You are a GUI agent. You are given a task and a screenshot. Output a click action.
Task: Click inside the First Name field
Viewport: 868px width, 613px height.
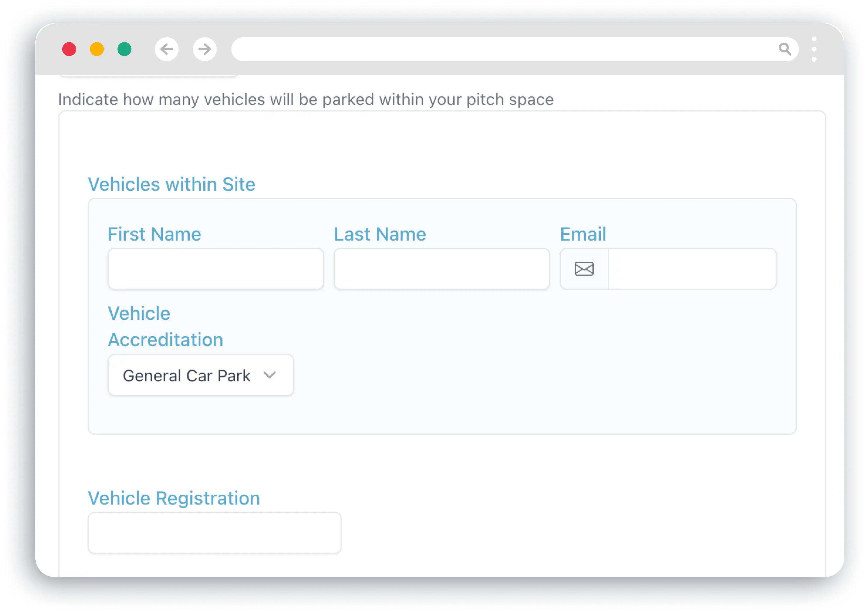pos(215,268)
